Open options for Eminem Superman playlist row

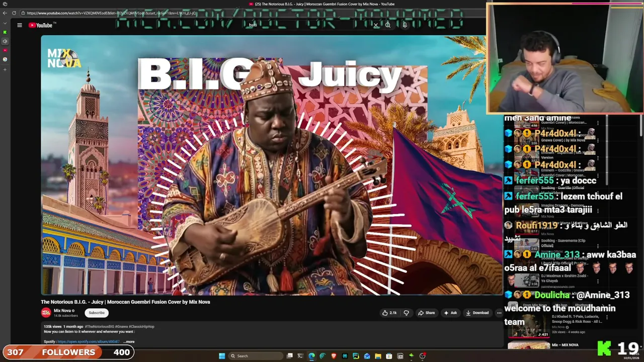click(x=598, y=158)
